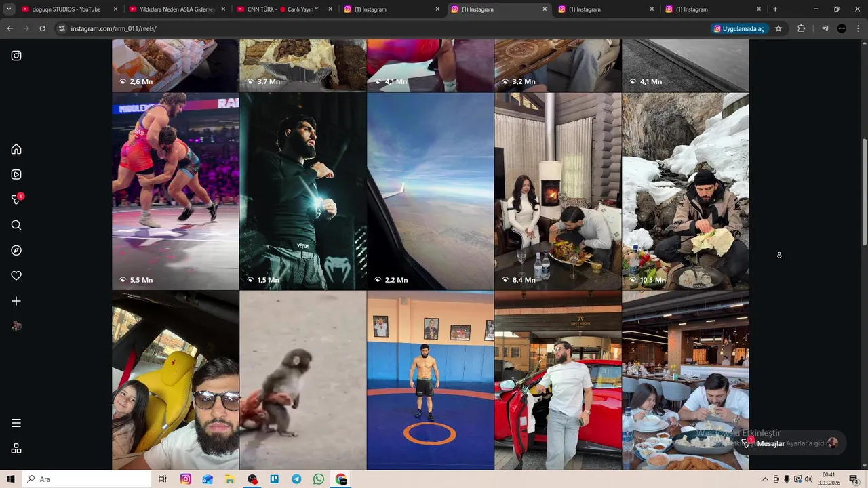This screenshot has width=868, height=488.
Task: Click Uygulamada aç button
Action: [739, 28]
